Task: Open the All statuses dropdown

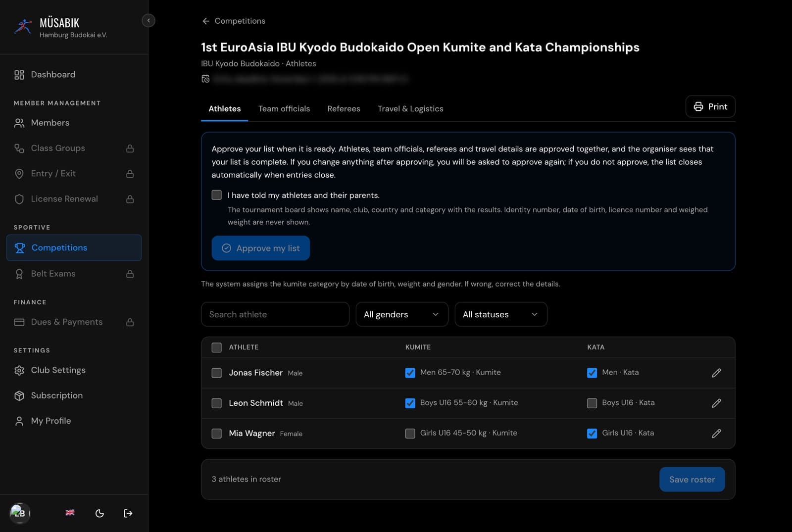Action: pyautogui.click(x=501, y=314)
